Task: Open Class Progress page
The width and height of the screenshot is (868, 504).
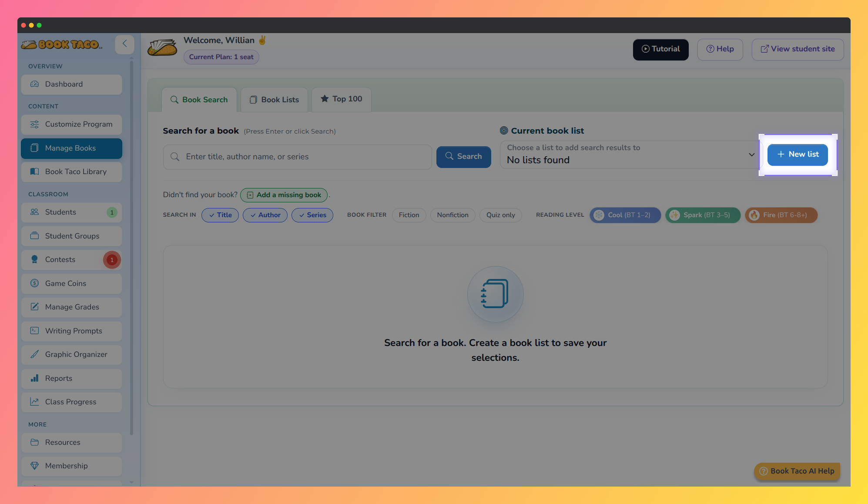Action: pyautogui.click(x=71, y=402)
